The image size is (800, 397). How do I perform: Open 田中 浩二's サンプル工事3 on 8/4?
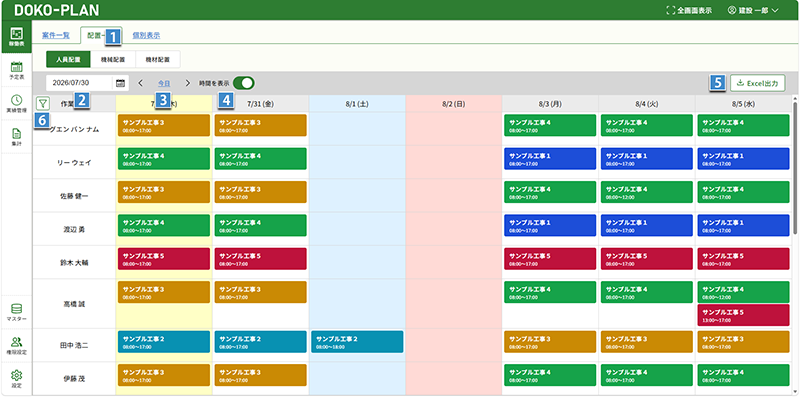click(647, 342)
